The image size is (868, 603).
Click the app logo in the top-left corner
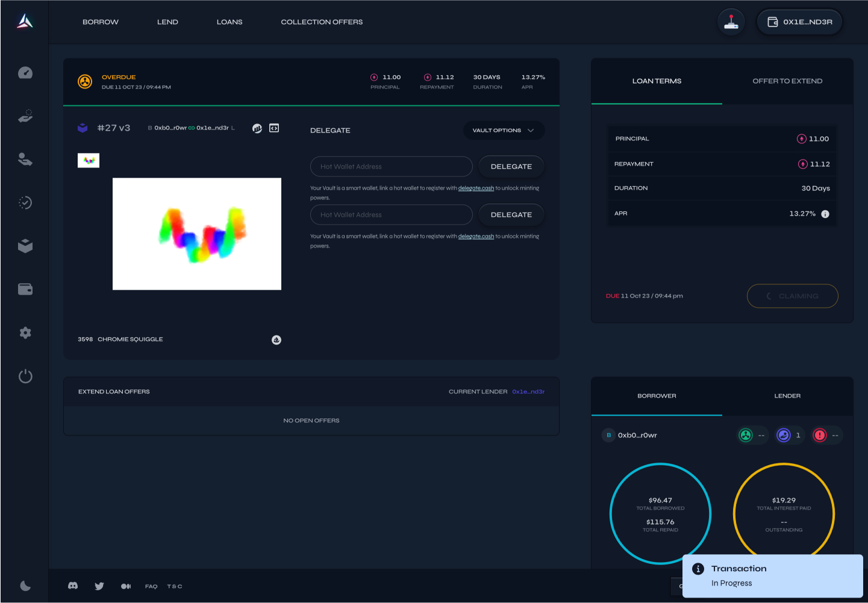pyautogui.click(x=25, y=22)
